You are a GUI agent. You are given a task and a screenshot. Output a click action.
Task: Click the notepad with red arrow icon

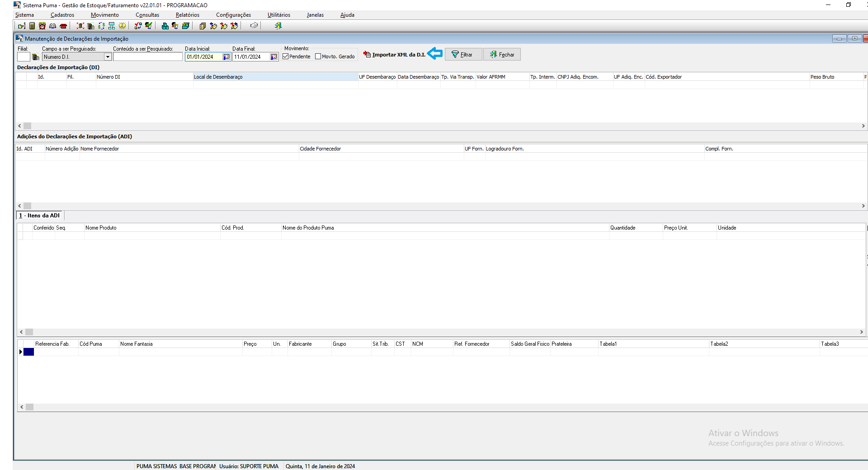click(x=224, y=26)
